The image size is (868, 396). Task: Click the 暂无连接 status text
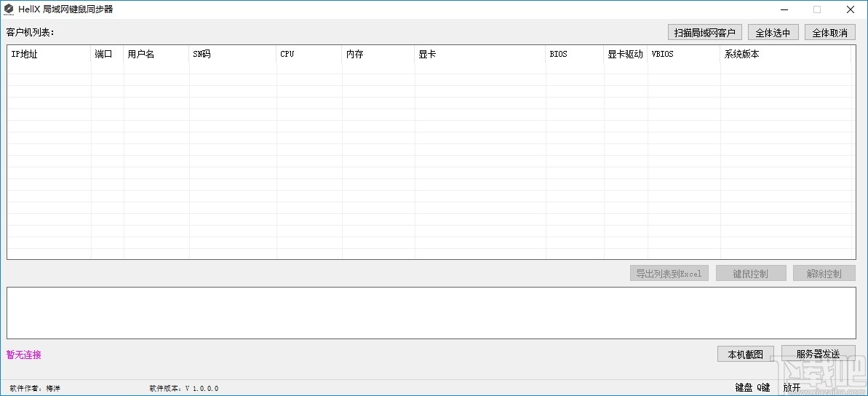click(24, 355)
